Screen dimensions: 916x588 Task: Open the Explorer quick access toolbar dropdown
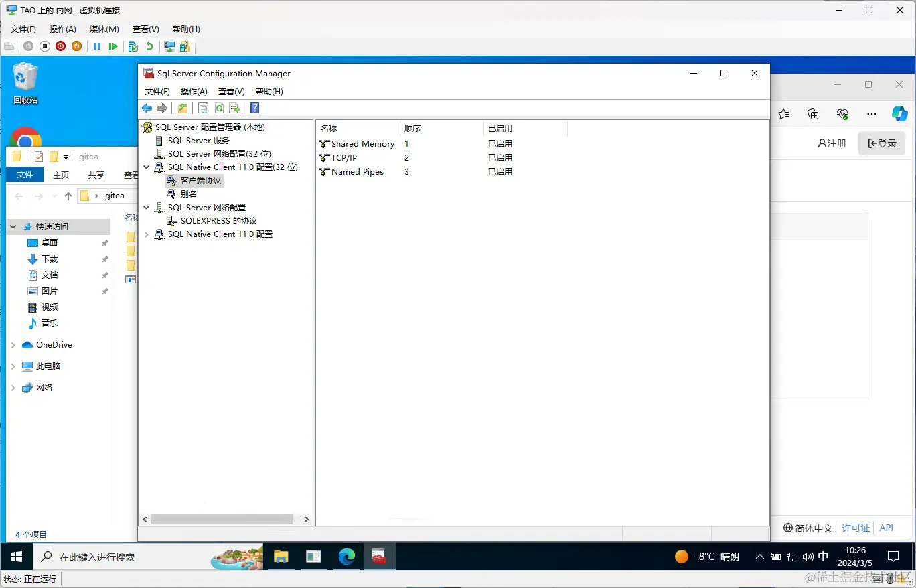pyautogui.click(x=66, y=157)
